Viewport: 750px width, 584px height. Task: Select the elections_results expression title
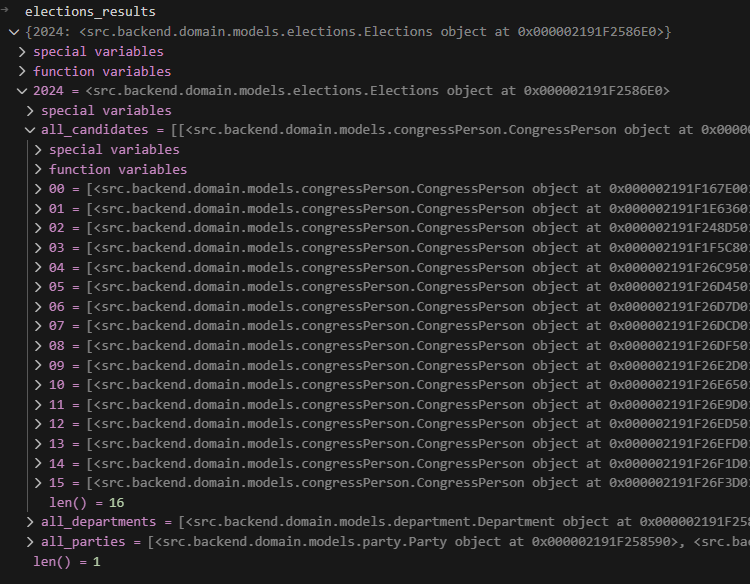click(90, 12)
